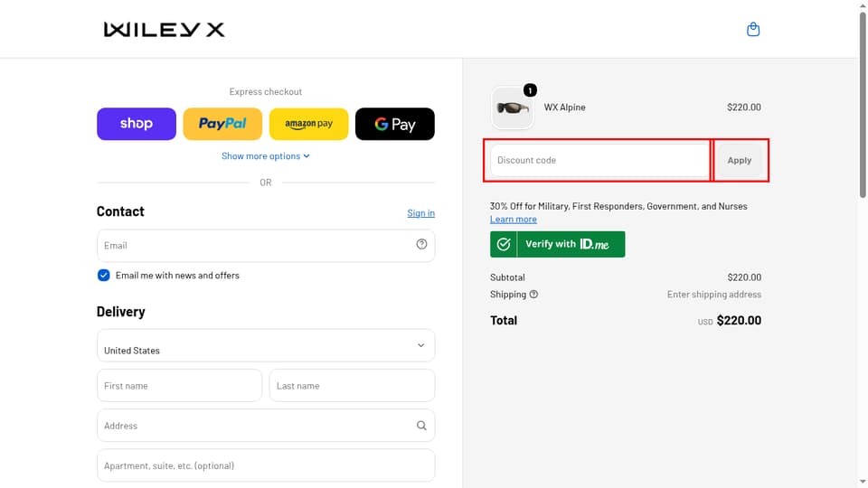
Task: Pay with Shop Pay button
Action: point(137,124)
